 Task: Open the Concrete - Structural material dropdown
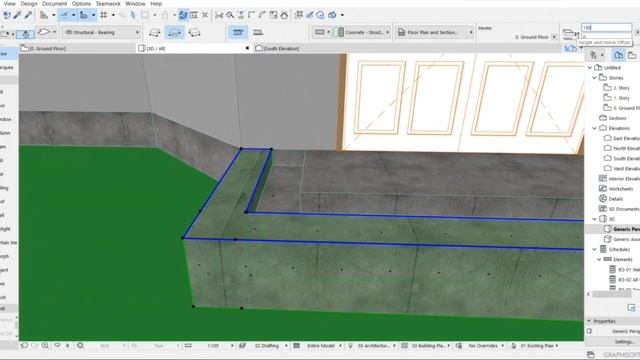(x=361, y=32)
